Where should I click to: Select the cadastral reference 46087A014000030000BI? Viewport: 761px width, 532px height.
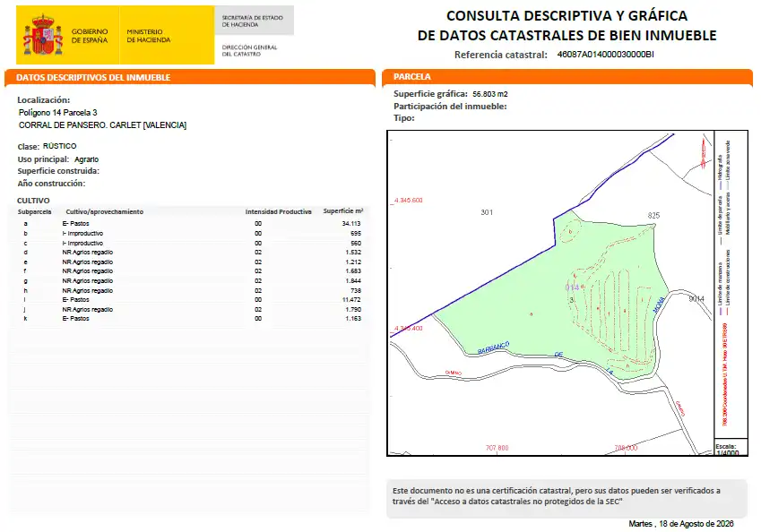[605, 55]
